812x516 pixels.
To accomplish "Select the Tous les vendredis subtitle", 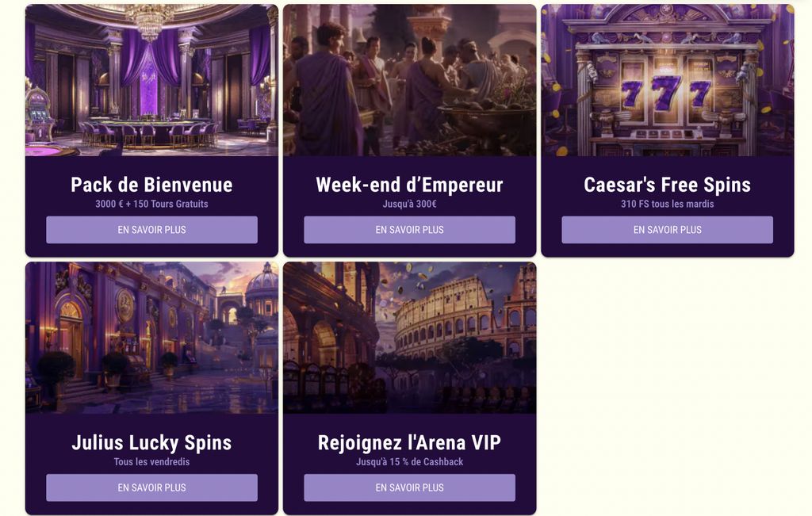I will pyautogui.click(x=151, y=461).
